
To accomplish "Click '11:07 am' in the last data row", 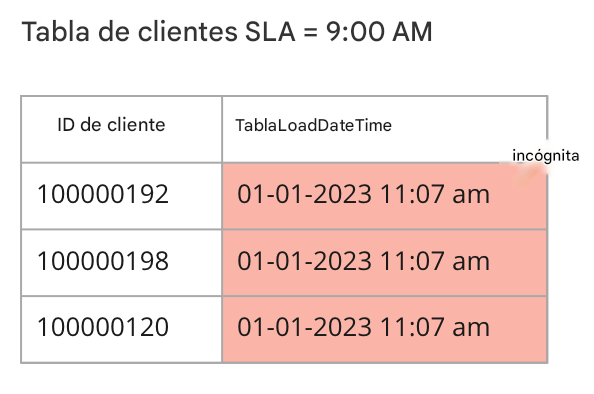I will pos(435,327).
